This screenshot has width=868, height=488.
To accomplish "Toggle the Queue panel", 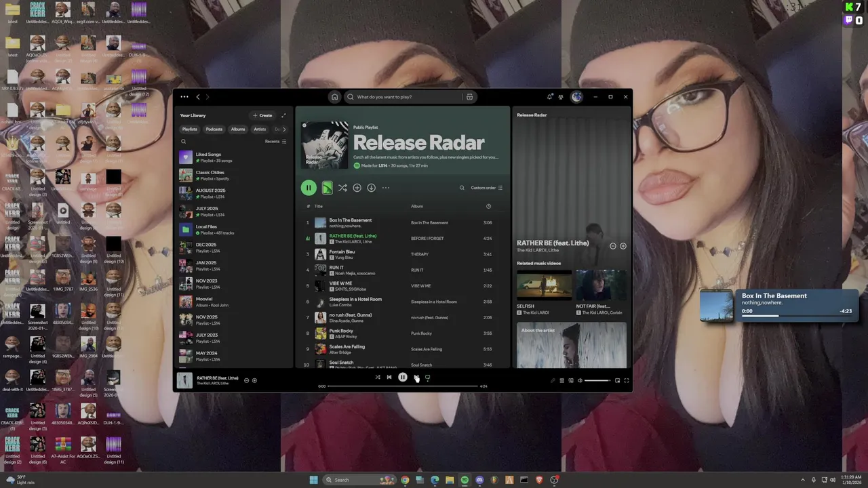I will 561,381.
